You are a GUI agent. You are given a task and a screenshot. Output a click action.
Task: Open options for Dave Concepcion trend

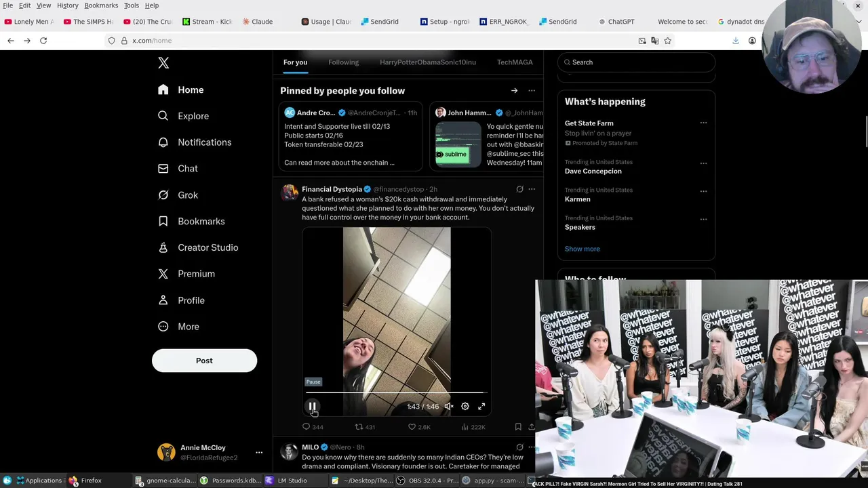(x=703, y=163)
